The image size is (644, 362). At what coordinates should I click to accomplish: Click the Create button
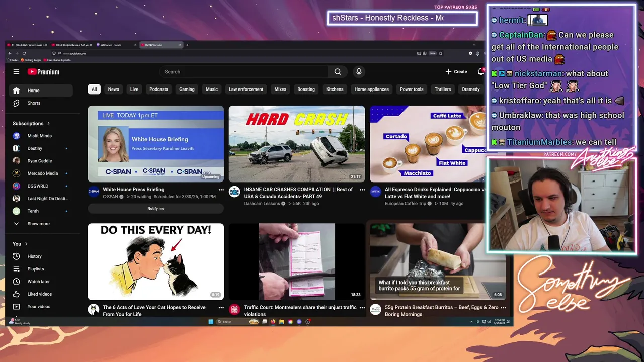(456, 72)
